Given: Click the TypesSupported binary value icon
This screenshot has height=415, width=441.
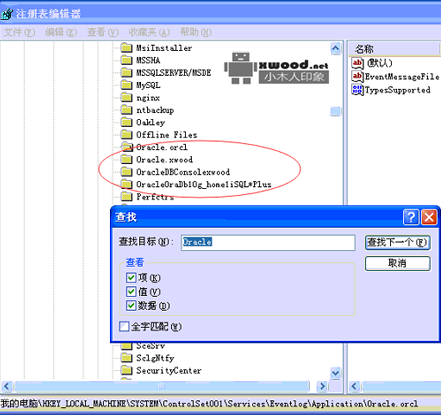Looking at the screenshot, I should click(x=357, y=90).
